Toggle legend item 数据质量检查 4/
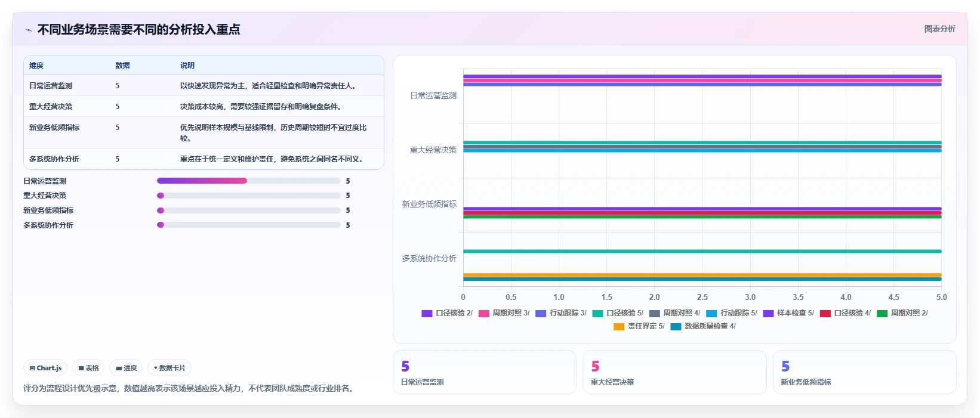Image resolution: width=980 pixels, height=418 pixels. [x=703, y=326]
